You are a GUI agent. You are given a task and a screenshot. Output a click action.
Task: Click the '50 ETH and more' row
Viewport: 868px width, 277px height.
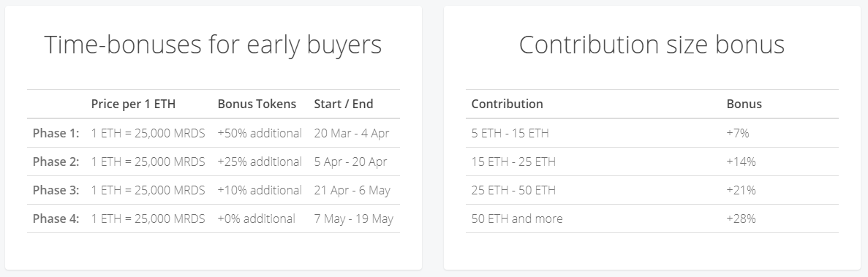click(652, 219)
